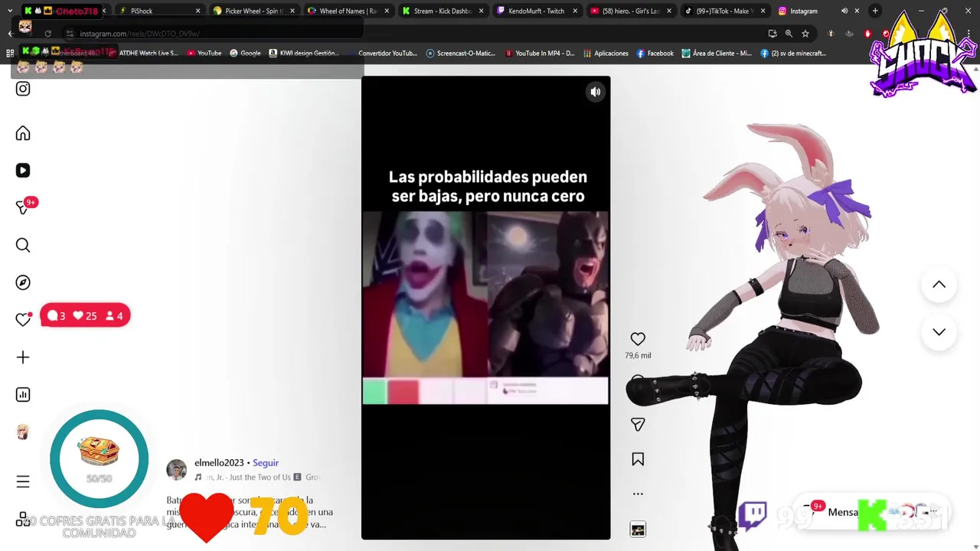This screenshot has width=980, height=551.
Task: Switch to KendoMurft - Twitch tab
Action: tap(537, 11)
